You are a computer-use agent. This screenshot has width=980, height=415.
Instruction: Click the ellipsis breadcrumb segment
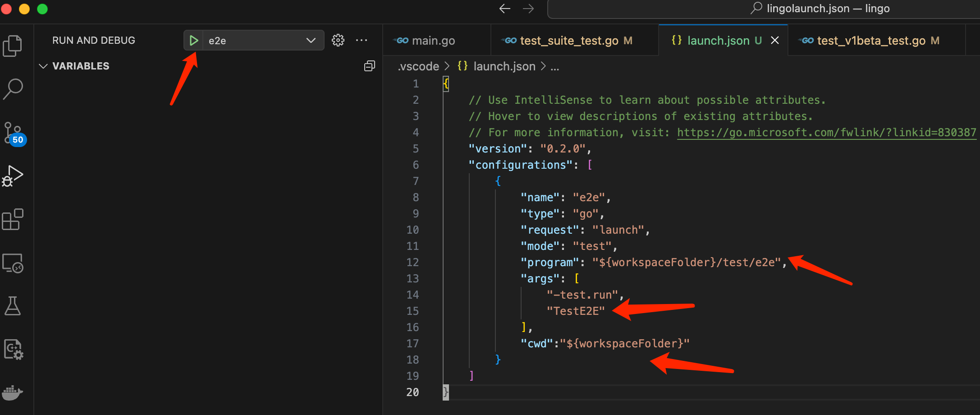(555, 67)
